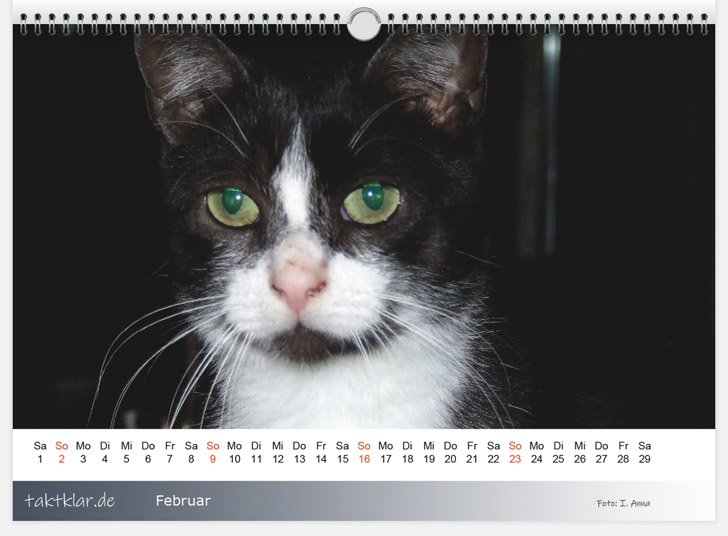Screen dimensions: 728x536
Task: Select date 7
Action: tap(169, 459)
